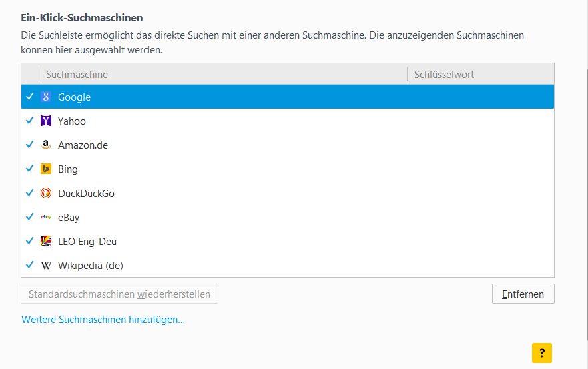Click the Bing icon

tap(46, 169)
